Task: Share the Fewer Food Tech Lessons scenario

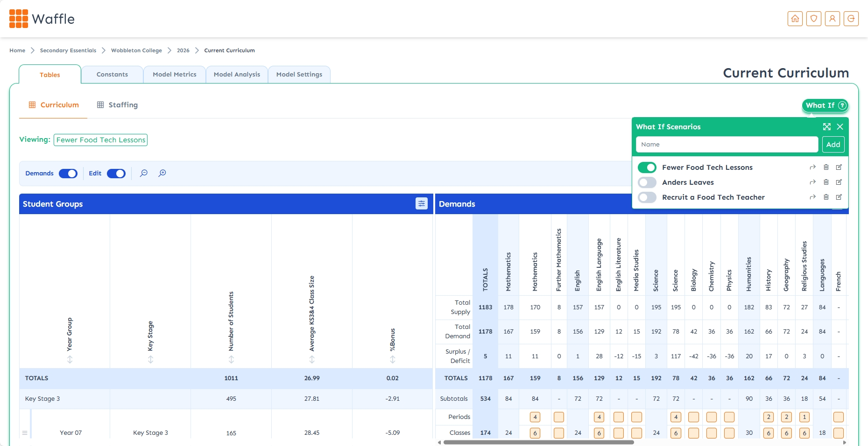Action: [812, 167]
